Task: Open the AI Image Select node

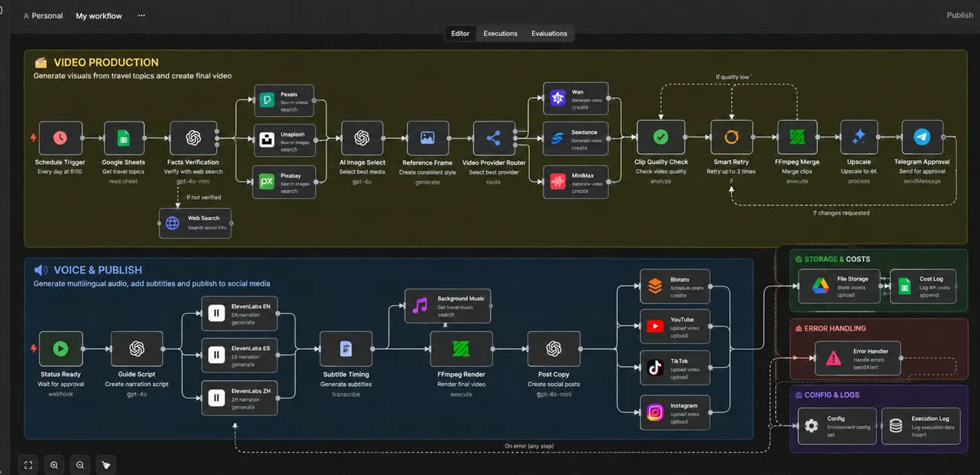Action: [x=362, y=138]
